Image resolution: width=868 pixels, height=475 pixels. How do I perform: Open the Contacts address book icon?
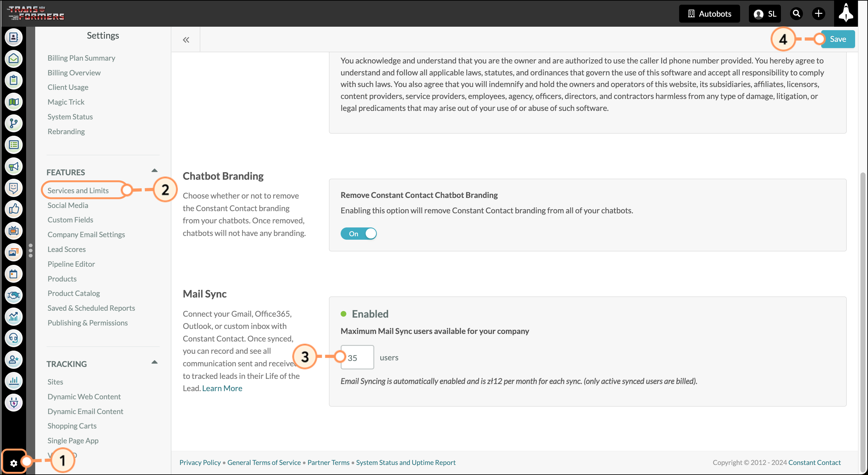click(x=14, y=37)
